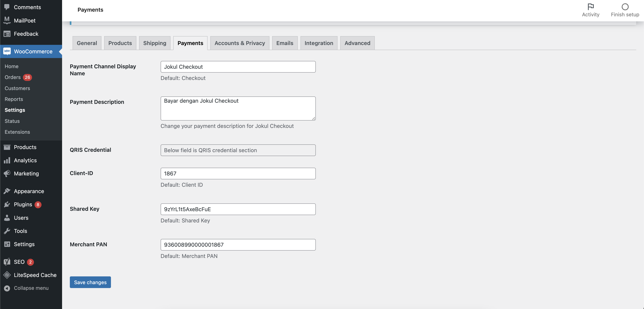Open the LiteSpeed Cache menu label
Screen dimensions: 644x309
[35, 275]
